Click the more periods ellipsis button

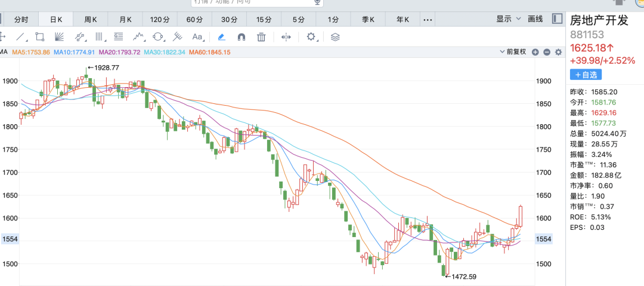coord(427,19)
